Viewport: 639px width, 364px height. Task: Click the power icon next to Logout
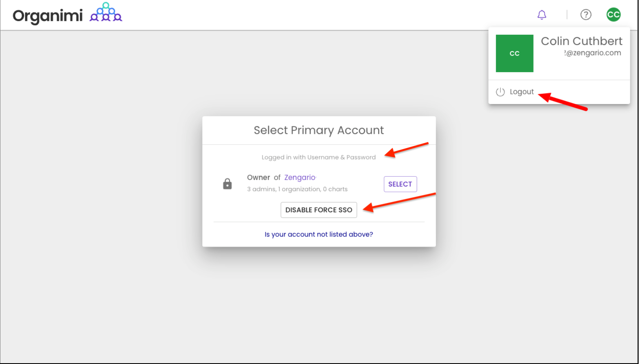pyautogui.click(x=500, y=92)
